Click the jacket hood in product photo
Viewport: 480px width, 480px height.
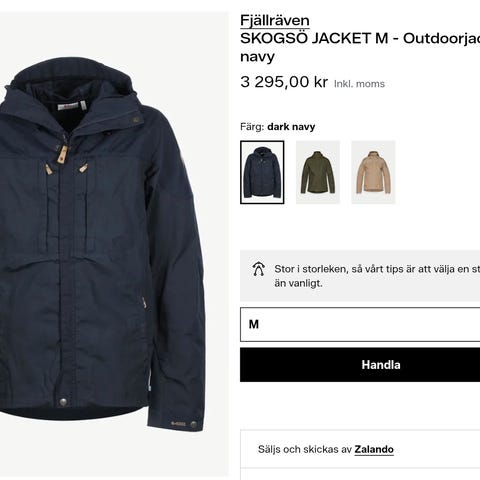pyautogui.click(x=72, y=75)
